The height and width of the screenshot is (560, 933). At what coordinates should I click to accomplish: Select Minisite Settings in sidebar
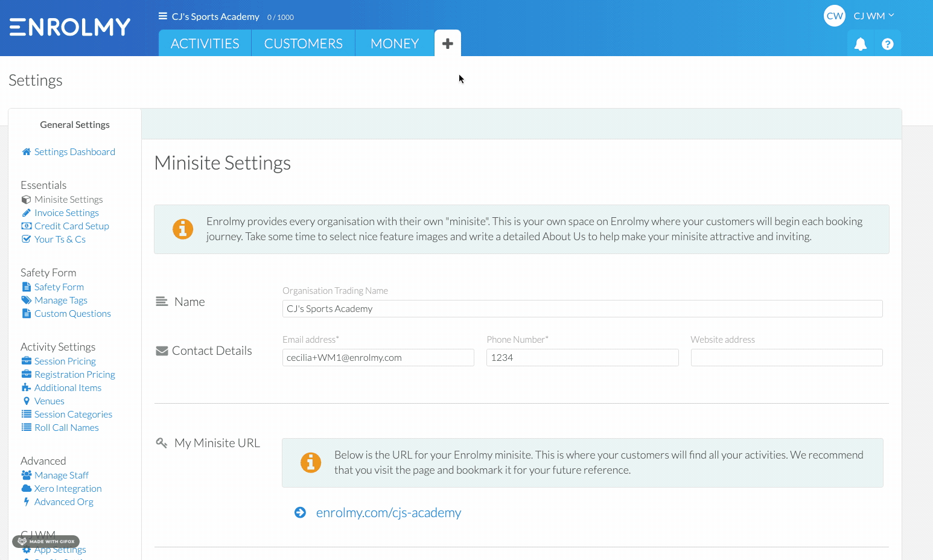(69, 200)
